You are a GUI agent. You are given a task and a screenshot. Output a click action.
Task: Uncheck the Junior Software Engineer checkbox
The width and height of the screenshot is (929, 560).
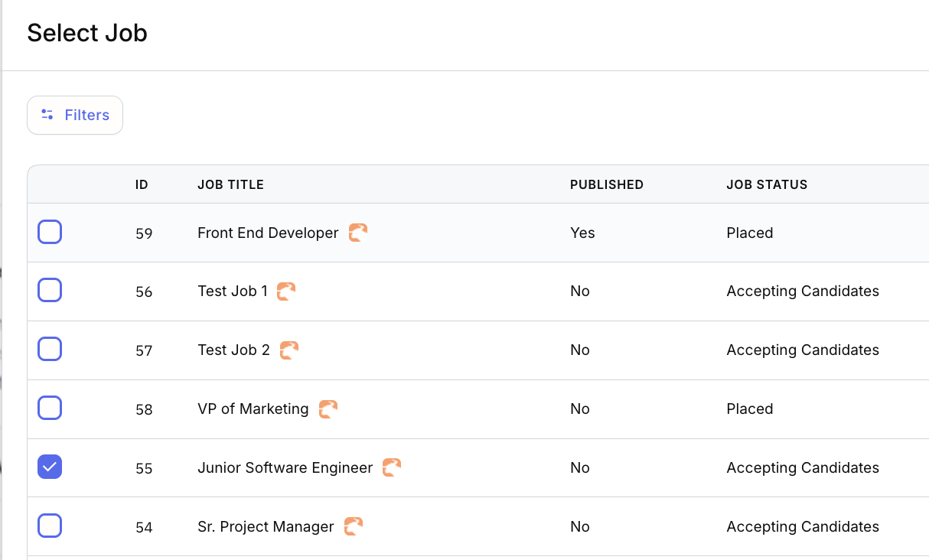(50, 467)
